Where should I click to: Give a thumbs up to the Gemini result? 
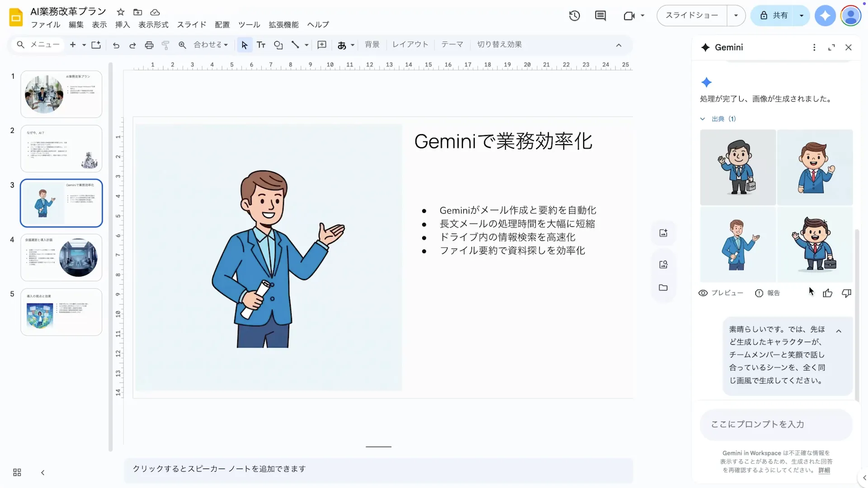(x=828, y=293)
